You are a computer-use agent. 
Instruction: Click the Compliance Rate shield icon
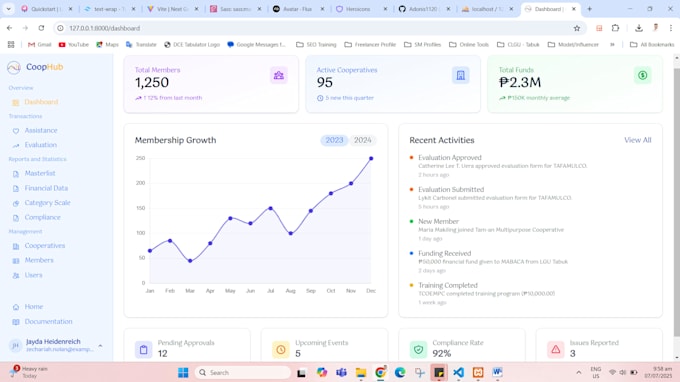pos(418,349)
